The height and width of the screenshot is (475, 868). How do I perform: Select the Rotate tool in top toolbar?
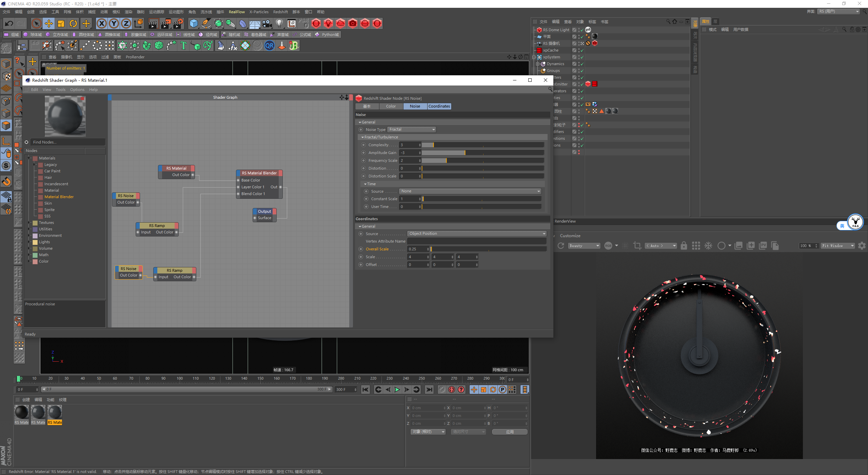tap(73, 23)
